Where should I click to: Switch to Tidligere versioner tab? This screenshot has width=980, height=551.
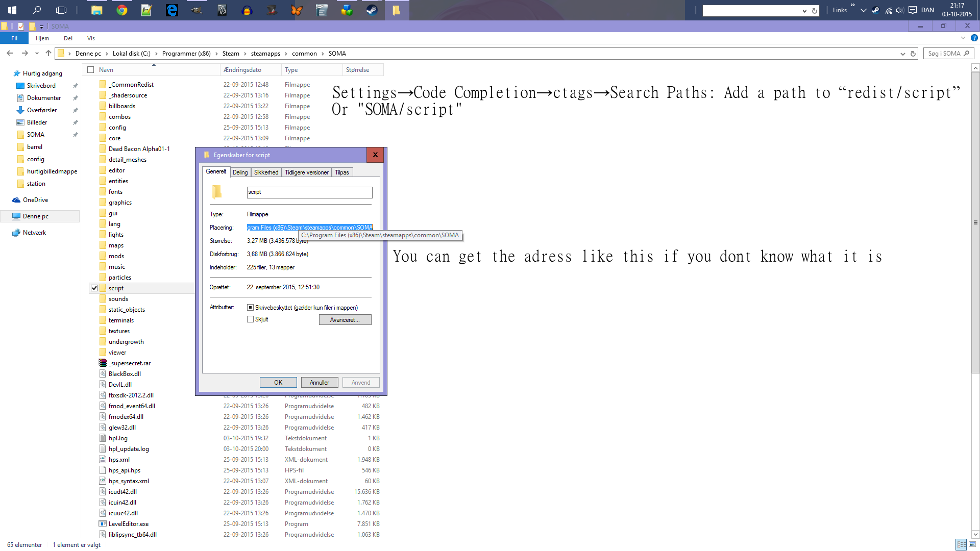(x=307, y=172)
